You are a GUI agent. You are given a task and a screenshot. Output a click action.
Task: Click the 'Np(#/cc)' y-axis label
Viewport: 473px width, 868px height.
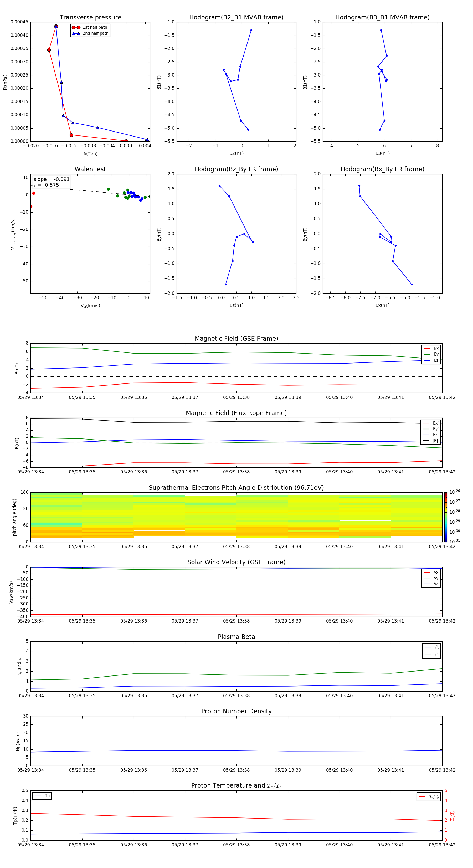(18, 741)
